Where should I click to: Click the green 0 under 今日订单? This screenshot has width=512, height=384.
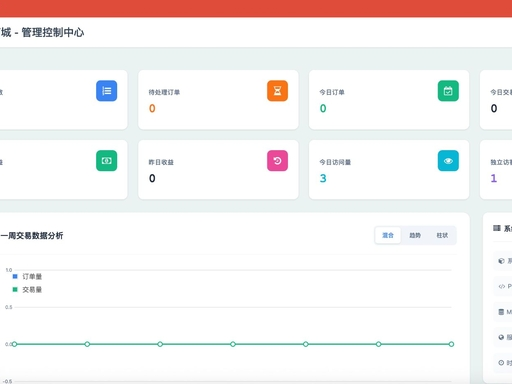coord(323,108)
